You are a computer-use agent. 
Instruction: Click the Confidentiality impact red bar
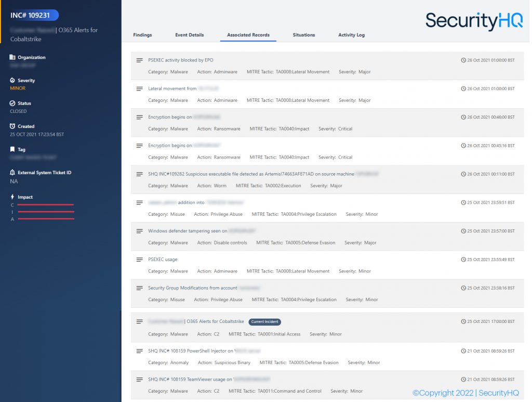point(46,205)
